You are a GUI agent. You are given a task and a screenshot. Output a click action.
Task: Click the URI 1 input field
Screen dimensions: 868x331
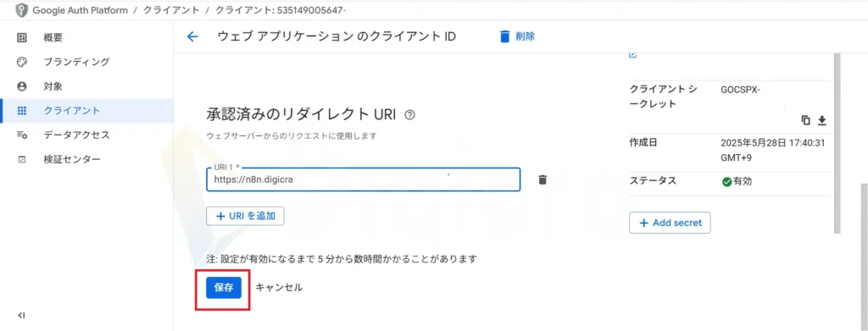(x=363, y=179)
